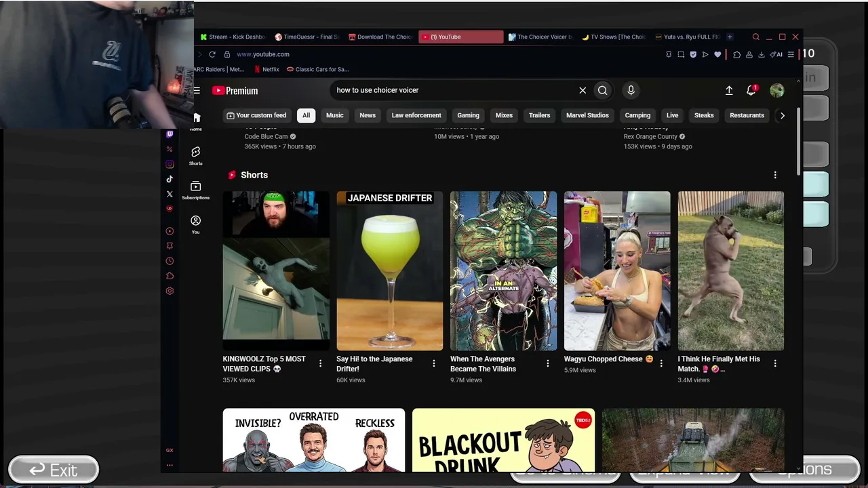Switch to Download The Choicer tab
The image size is (868, 488).
pos(380,37)
